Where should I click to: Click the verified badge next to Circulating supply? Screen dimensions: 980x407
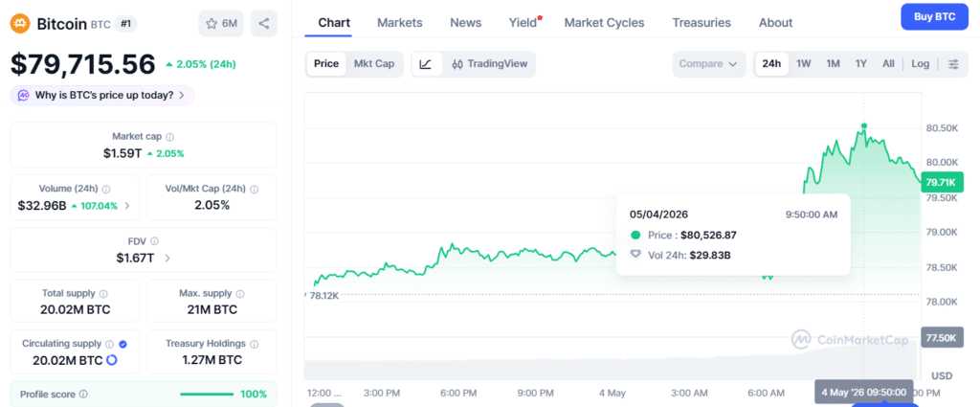coord(123,344)
